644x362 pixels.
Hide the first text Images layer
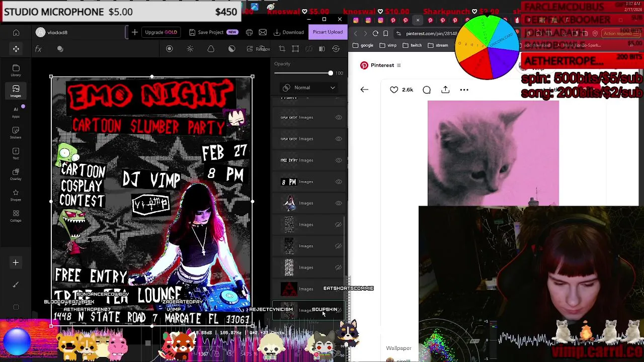point(339,117)
